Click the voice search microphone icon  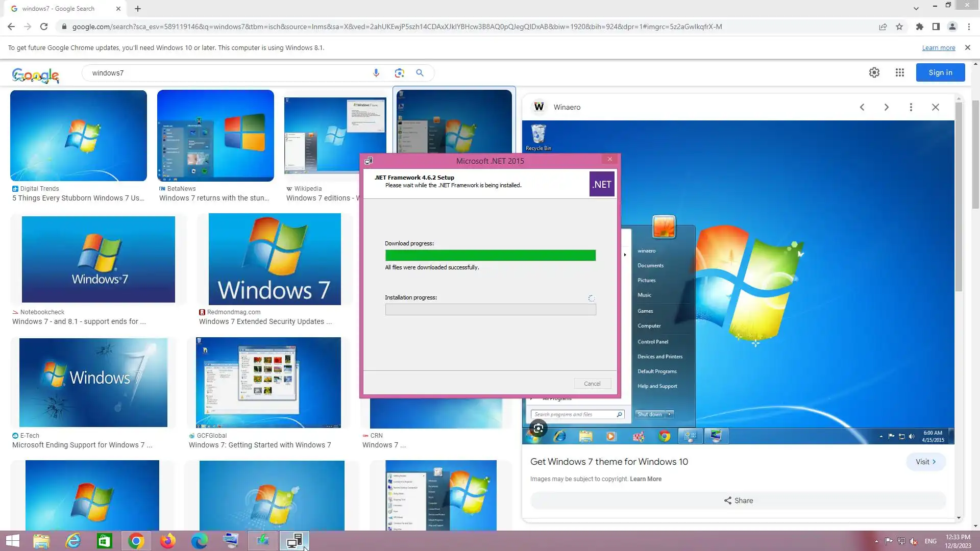[x=376, y=73]
